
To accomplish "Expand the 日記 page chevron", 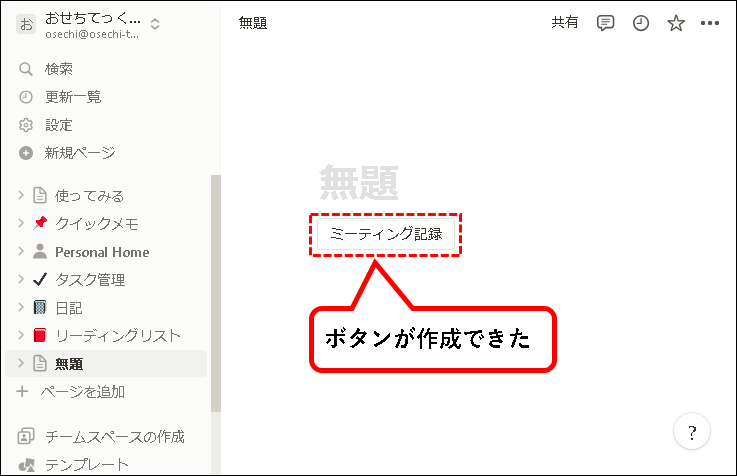I will click(x=21, y=307).
